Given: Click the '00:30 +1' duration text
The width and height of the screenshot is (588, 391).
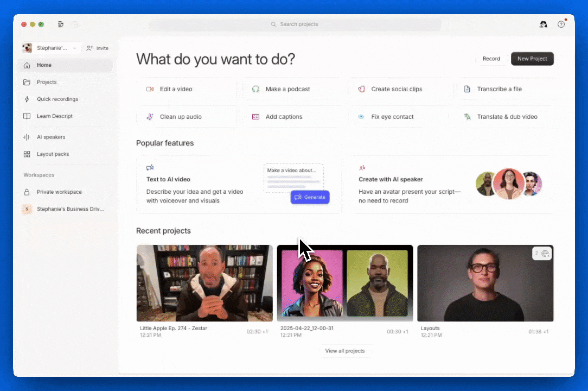Looking at the screenshot, I should [x=398, y=332].
